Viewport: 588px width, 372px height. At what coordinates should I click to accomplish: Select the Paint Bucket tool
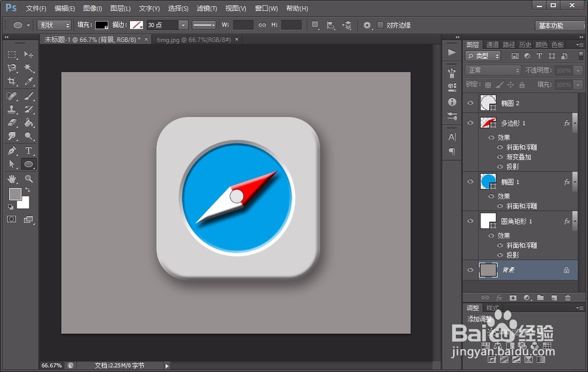28,122
